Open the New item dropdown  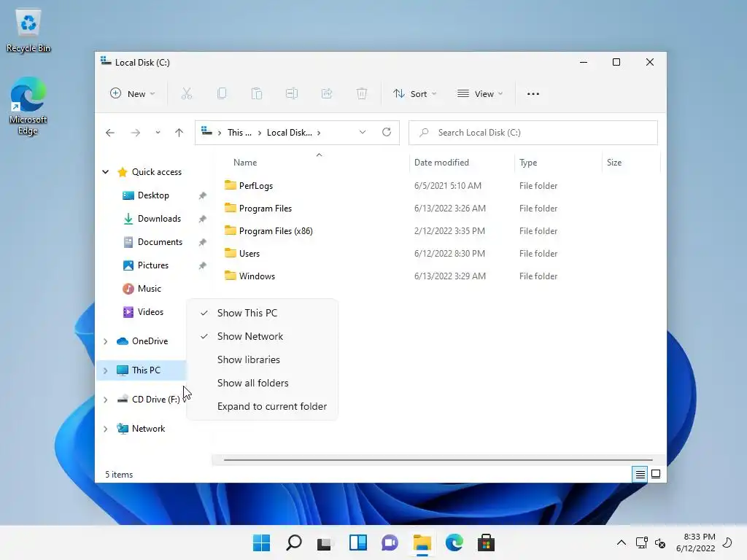click(x=133, y=94)
